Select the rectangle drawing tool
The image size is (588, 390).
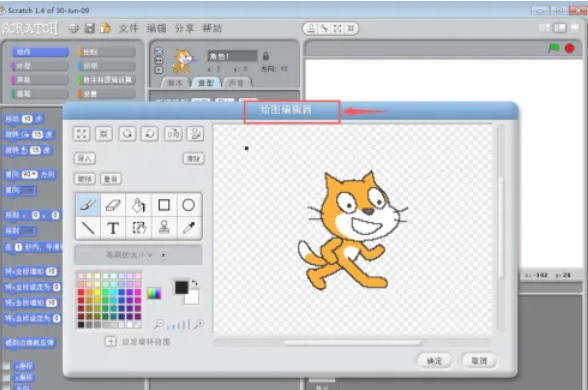[164, 205]
